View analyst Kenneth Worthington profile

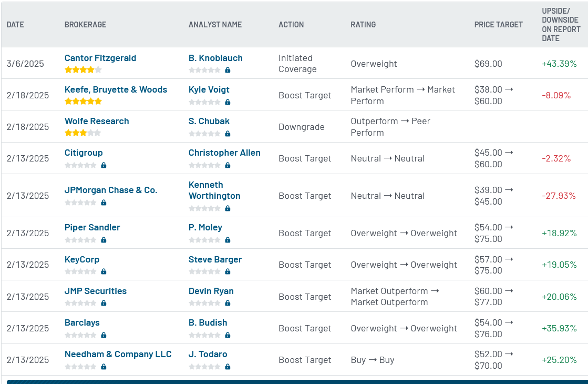(214, 190)
